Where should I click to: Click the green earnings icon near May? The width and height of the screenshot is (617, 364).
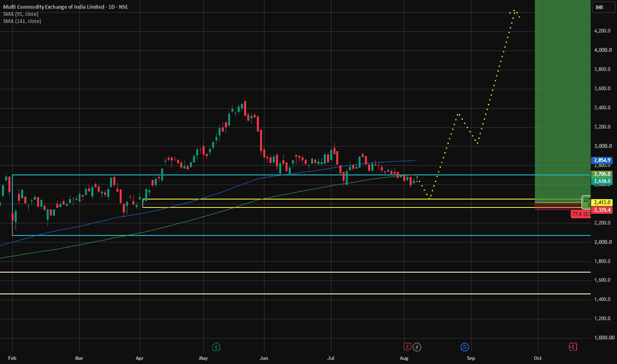216,347
